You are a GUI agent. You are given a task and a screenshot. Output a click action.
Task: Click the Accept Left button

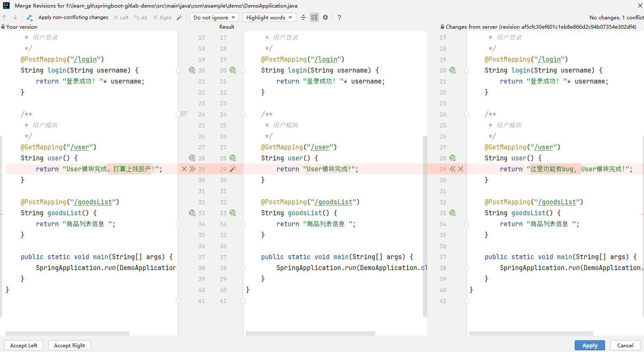(x=24, y=345)
